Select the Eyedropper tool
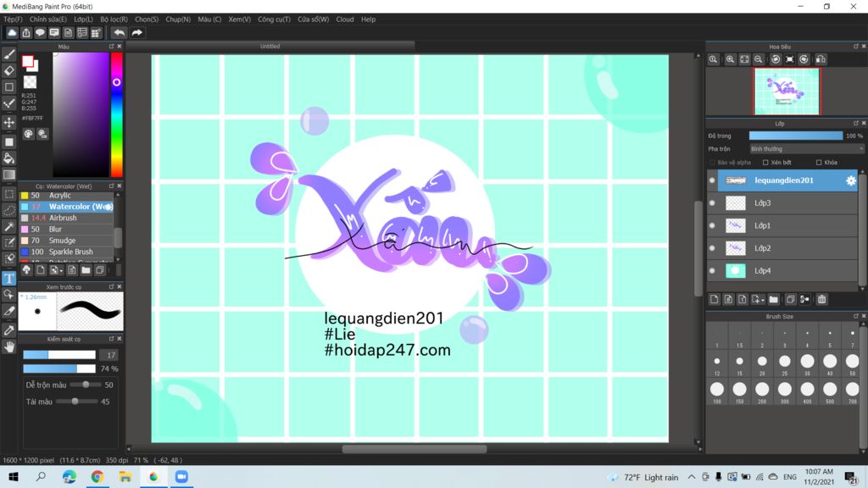Image resolution: width=868 pixels, height=488 pixels. pos(8,330)
